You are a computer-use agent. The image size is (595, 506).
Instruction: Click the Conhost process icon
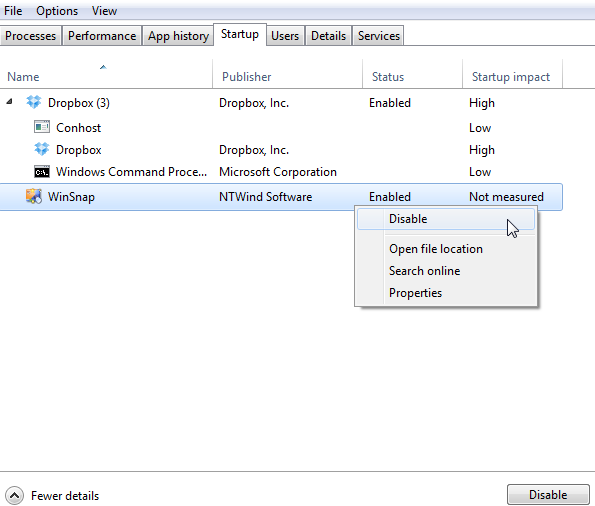tap(42, 127)
